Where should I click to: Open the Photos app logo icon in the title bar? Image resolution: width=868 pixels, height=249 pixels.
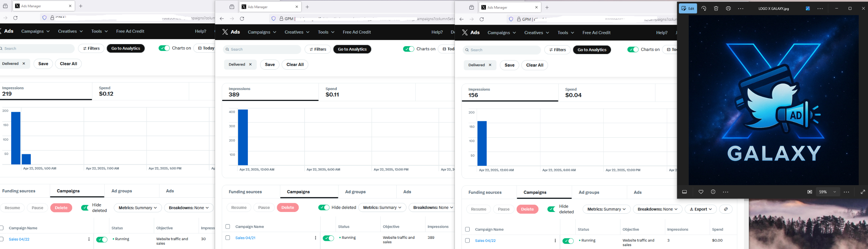808,8
